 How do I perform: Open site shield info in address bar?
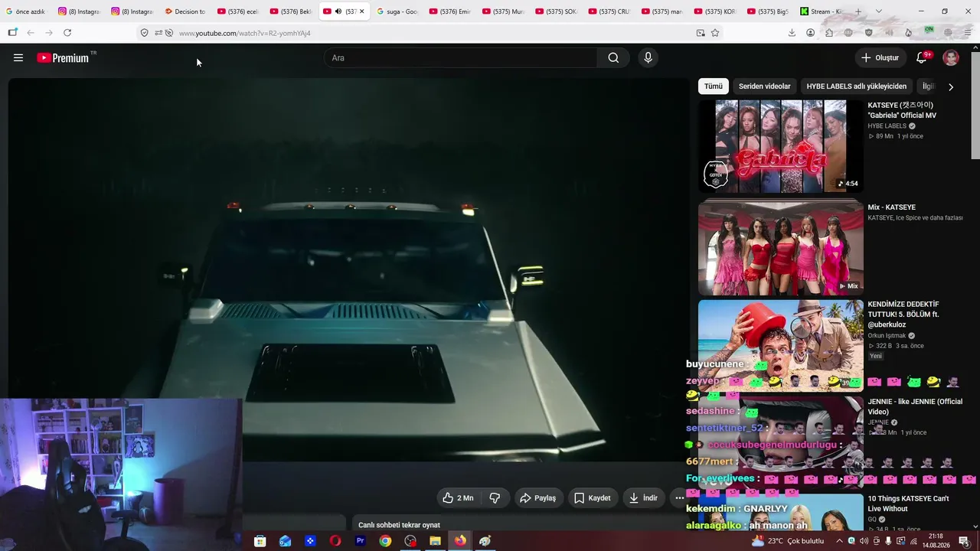pyautogui.click(x=144, y=33)
